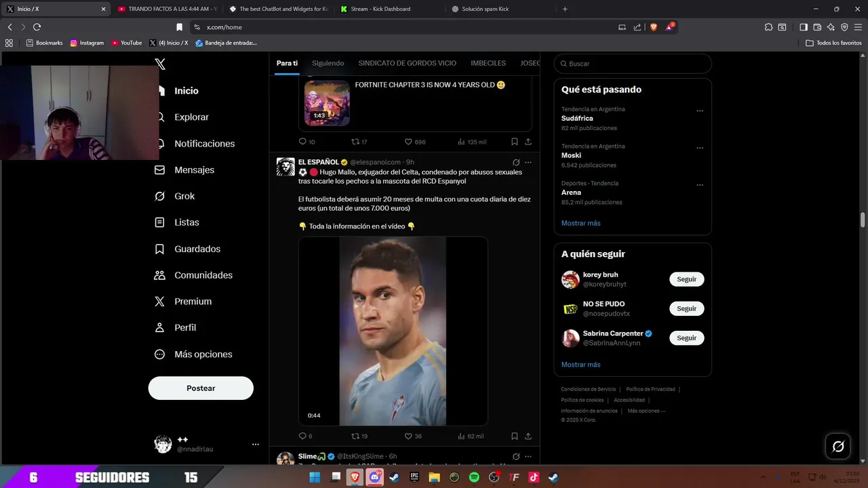Follow Sabrina Carpenter

click(x=686, y=338)
